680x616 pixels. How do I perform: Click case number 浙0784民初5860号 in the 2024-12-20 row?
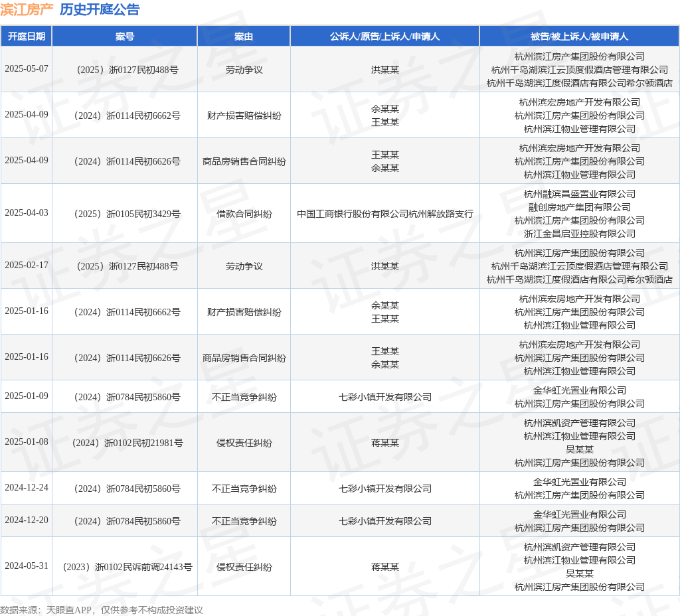(x=127, y=522)
